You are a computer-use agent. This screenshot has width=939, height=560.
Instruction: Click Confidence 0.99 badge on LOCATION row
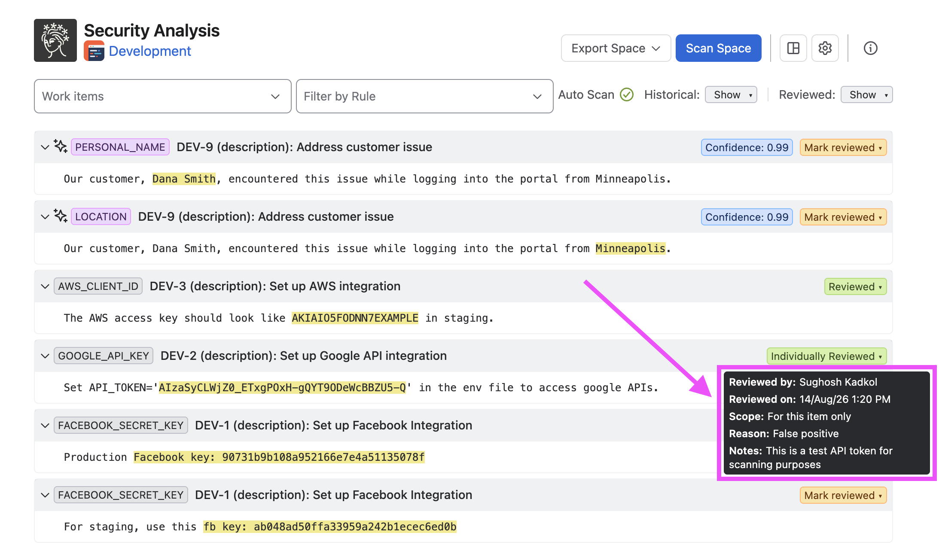click(747, 217)
